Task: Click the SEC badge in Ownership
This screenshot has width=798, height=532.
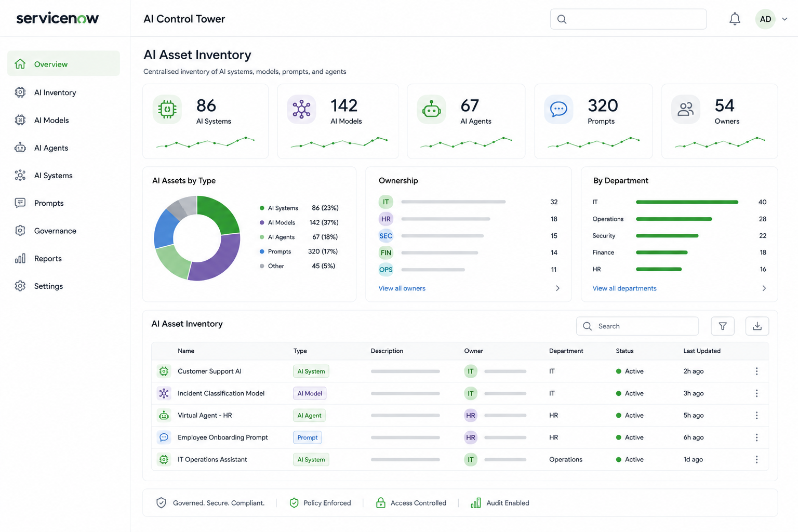Action: point(386,236)
